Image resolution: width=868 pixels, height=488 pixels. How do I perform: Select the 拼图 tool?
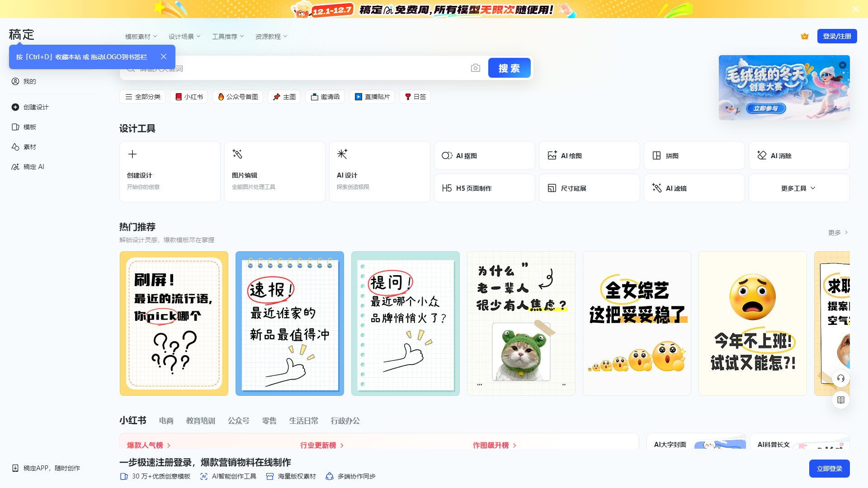694,155
